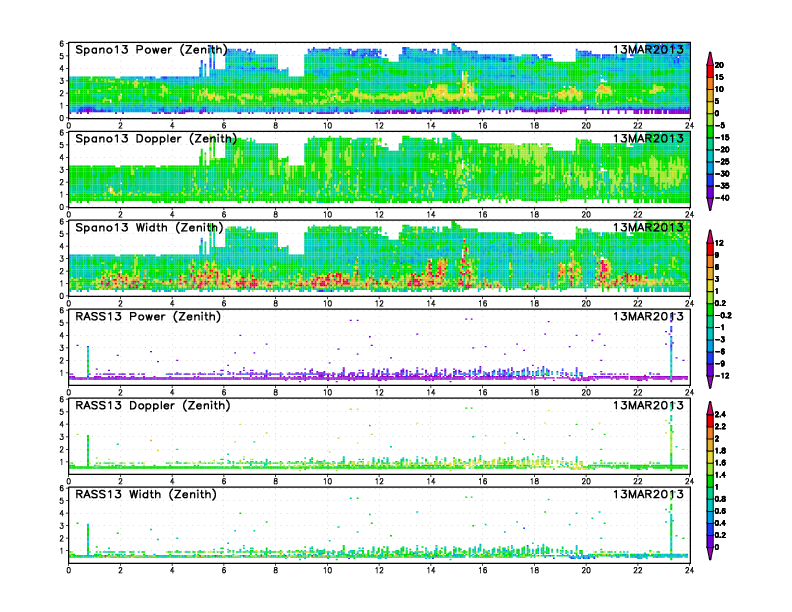Viewport: 792px width, 612px height.
Task: Click the red segment of the bottom colorbar
Action: pyautogui.click(x=710, y=420)
